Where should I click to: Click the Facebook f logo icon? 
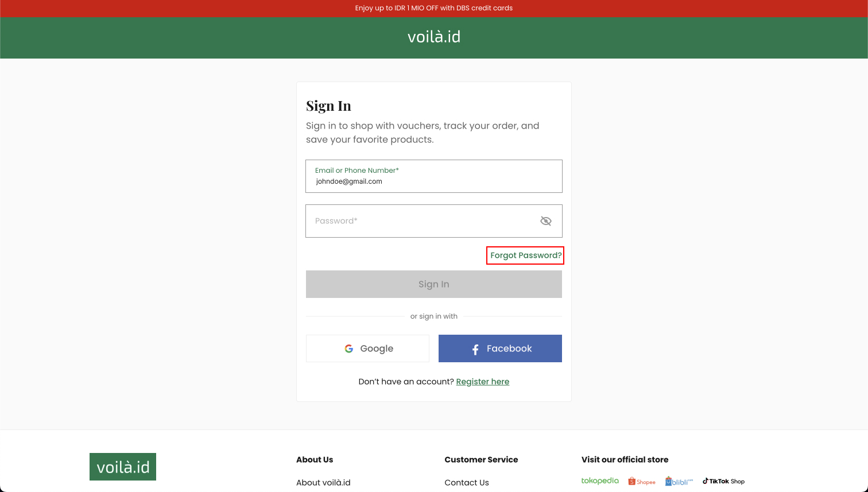tap(475, 349)
